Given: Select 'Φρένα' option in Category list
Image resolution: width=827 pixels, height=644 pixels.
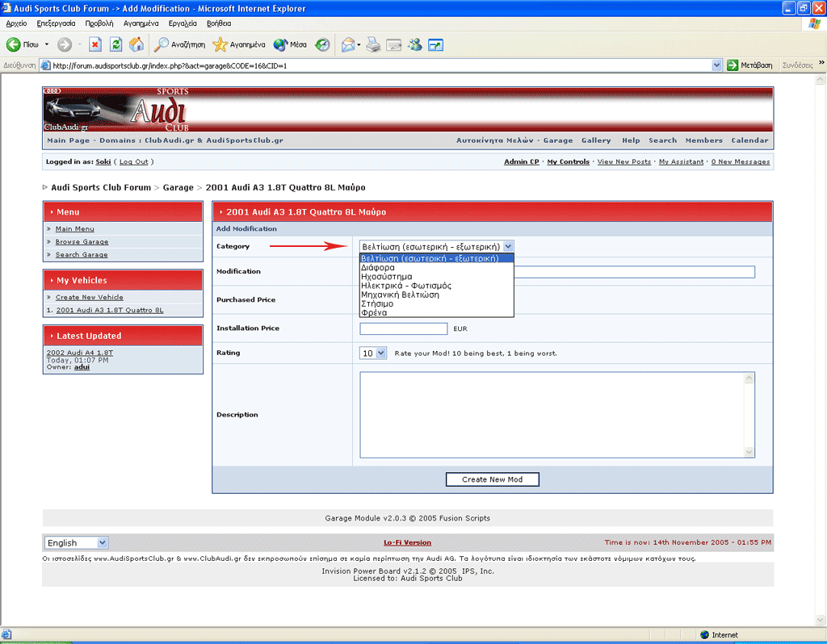Looking at the screenshot, I should point(374,312).
